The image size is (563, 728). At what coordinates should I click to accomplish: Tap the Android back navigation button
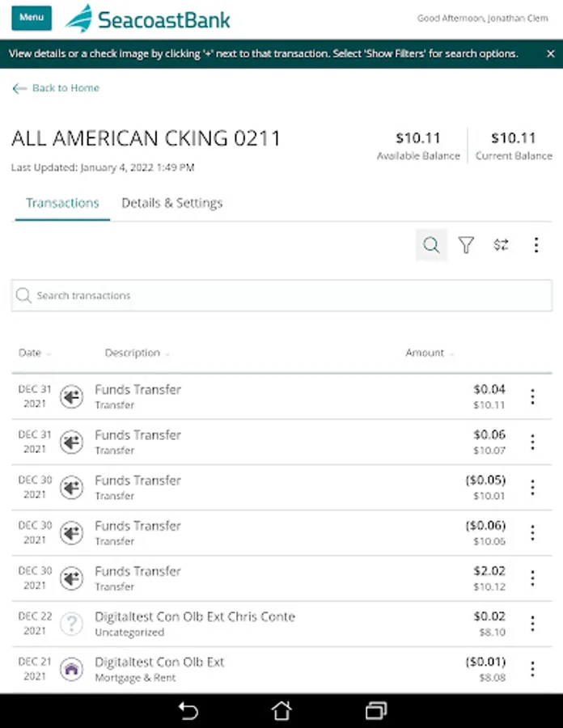tap(188, 711)
